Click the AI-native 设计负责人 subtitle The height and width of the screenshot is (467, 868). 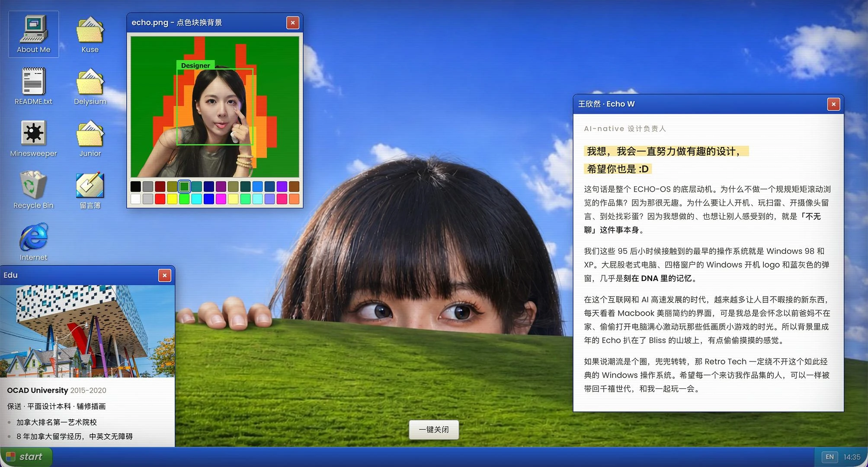pyautogui.click(x=625, y=128)
